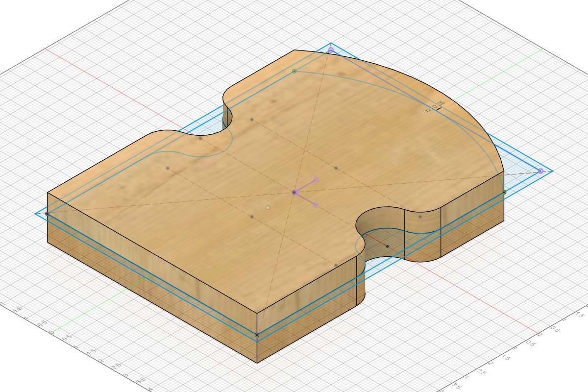The image size is (588, 392).
Task: Select the dark sketch point at the leftmost sketch corner
Action: [x=47, y=214]
